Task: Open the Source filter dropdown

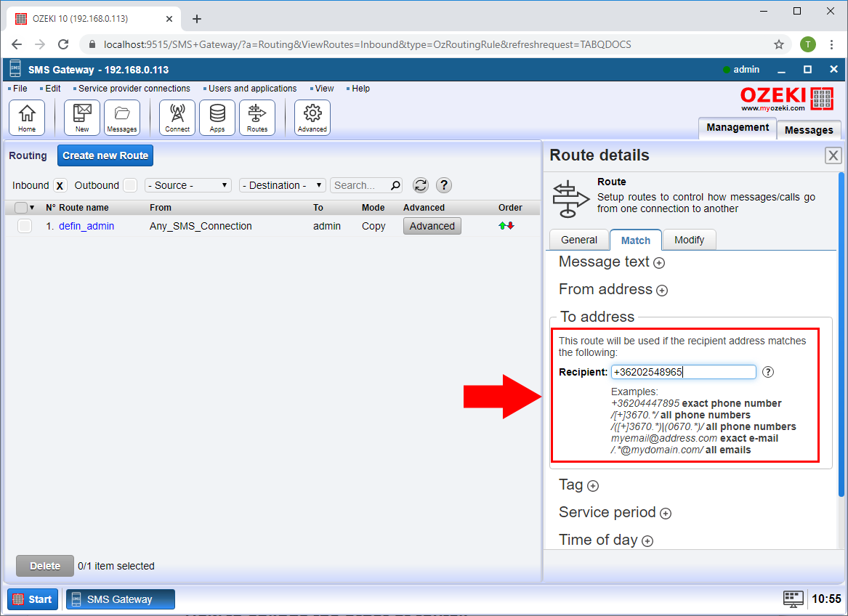Action: click(x=188, y=185)
